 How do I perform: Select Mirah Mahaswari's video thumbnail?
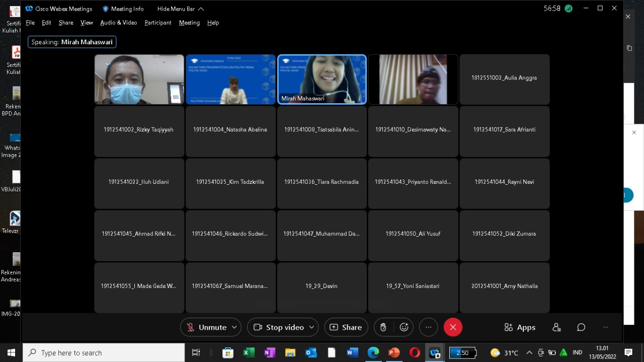(322, 79)
